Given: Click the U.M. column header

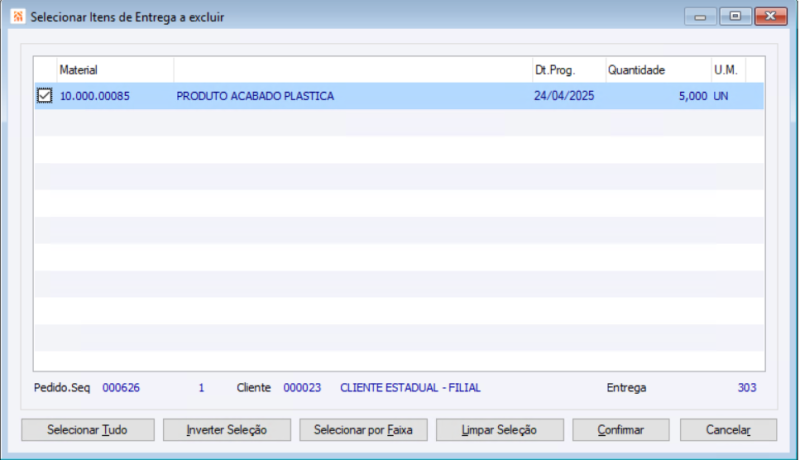Looking at the screenshot, I should click(x=729, y=70).
